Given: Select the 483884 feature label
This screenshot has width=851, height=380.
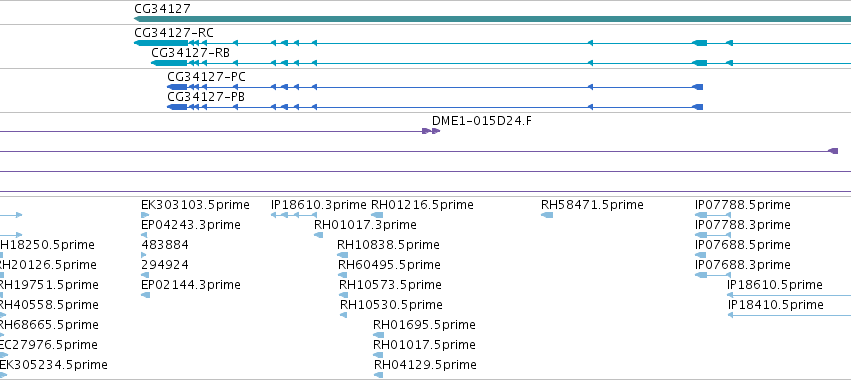Looking at the screenshot, I should click(165, 245).
